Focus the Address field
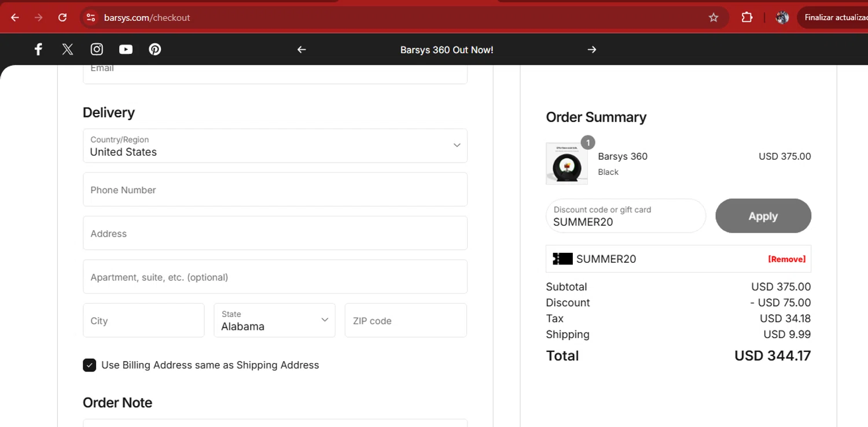Screen dimensions: 868x427 point(275,233)
